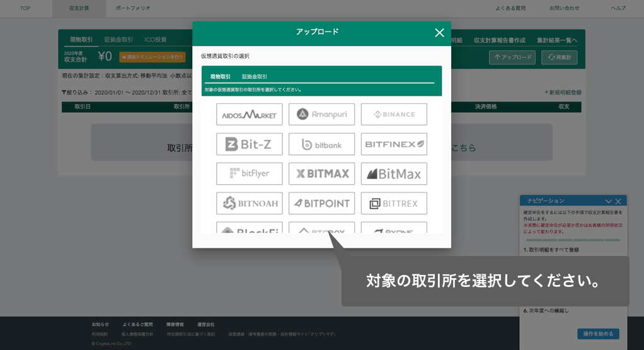Open 障害情報 footer link
This screenshot has height=350, width=644.
[x=175, y=325]
